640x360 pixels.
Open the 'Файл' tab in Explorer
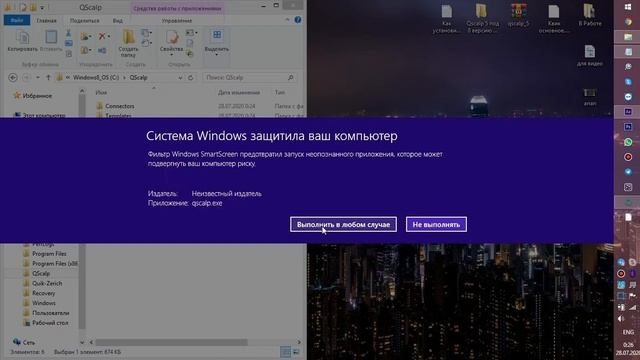click(x=17, y=20)
